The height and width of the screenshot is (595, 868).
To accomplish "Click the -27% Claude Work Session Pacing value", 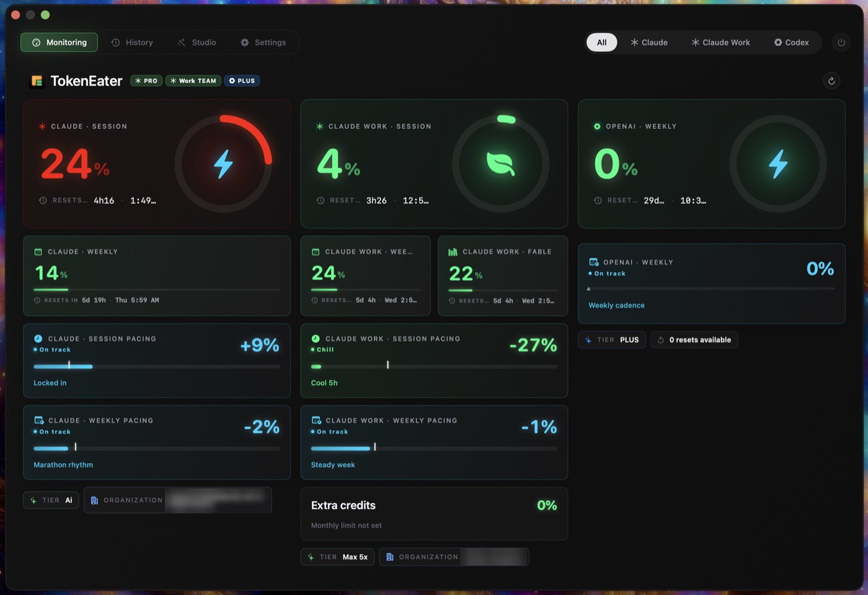I will (533, 345).
